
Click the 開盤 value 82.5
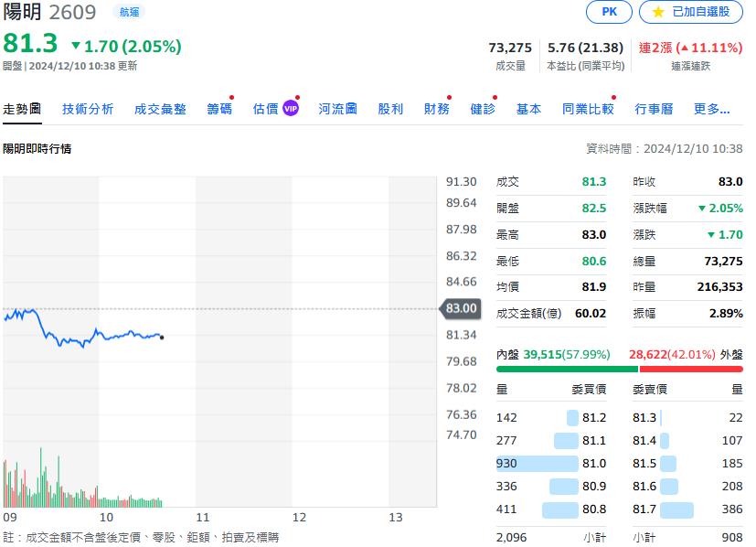(x=594, y=209)
